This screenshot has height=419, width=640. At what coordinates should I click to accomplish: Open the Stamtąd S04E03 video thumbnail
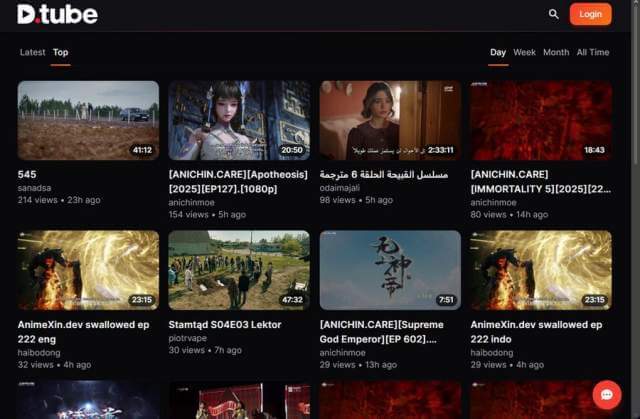(239, 270)
